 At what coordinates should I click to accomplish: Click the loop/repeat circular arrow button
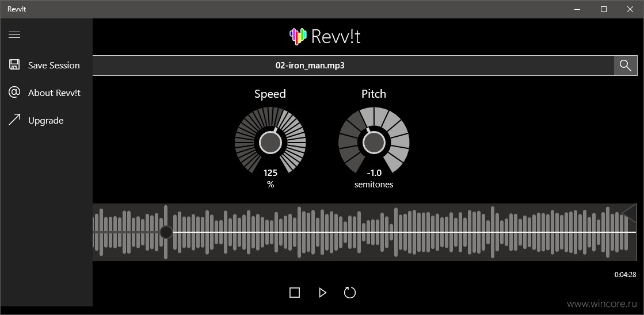[349, 293]
